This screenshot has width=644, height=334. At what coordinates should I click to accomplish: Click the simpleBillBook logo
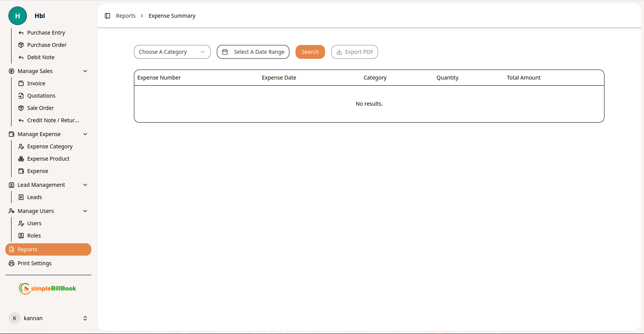pyautogui.click(x=48, y=288)
